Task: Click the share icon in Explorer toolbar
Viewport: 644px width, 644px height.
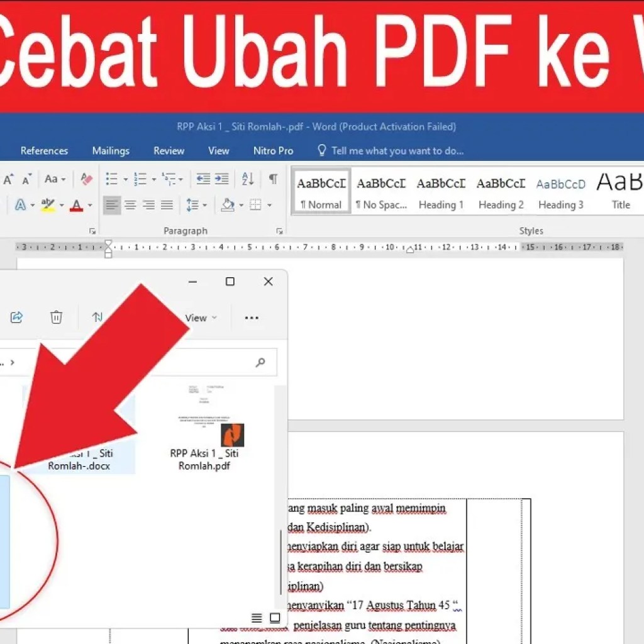Action: [16, 318]
